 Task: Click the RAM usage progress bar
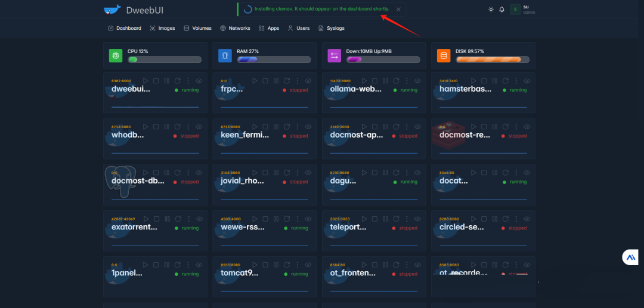274,60
